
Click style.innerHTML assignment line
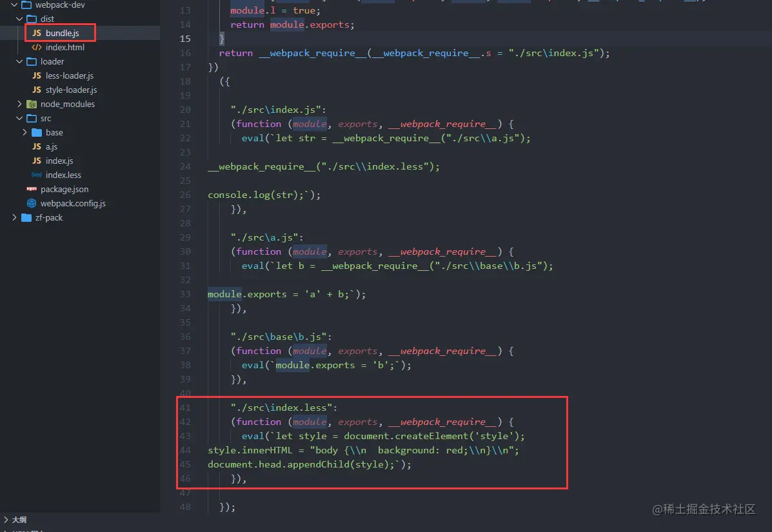click(x=363, y=450)
